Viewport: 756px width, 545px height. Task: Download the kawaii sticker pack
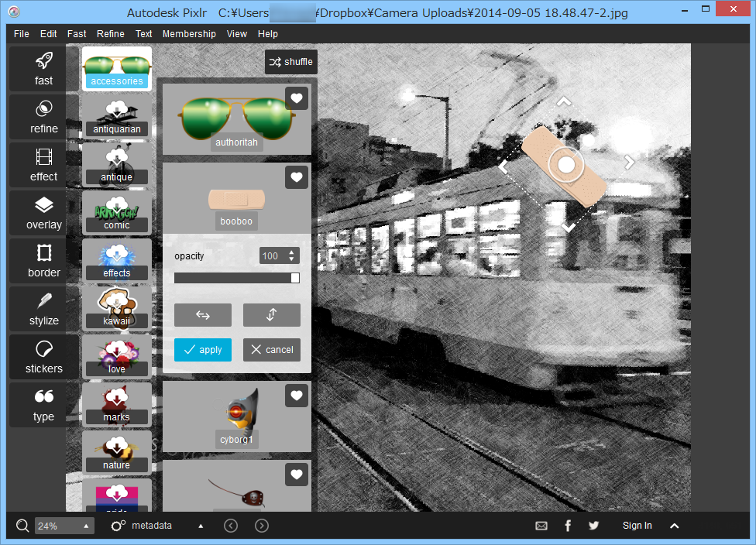pyautogui.click(x=117, y=309)
